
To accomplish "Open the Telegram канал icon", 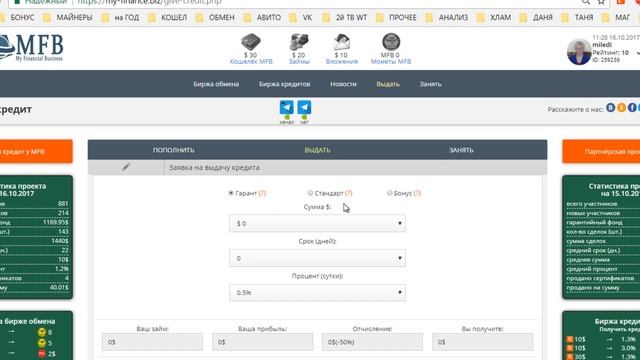I will (x=287, y=107).
